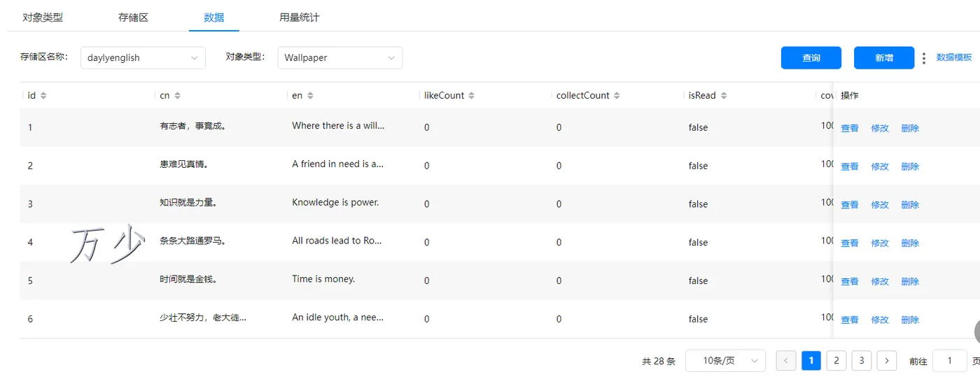Open the three-dot more options menu
This screenshot has height=377, width=980.
point(924,58)
